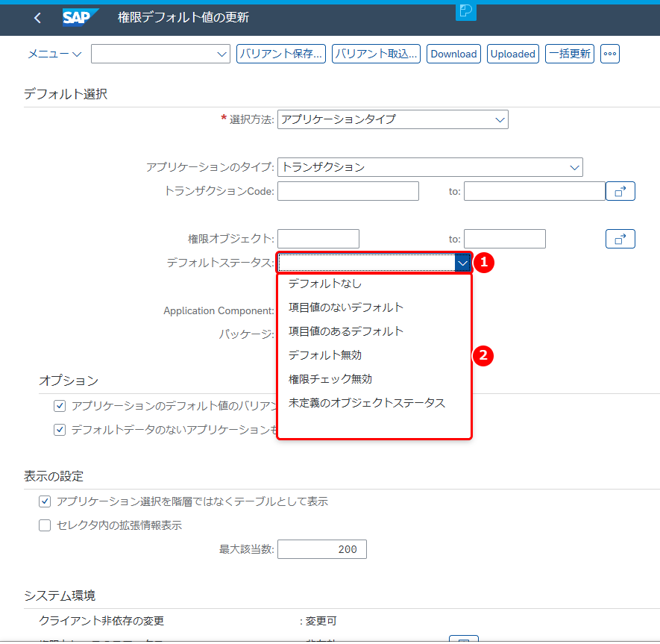Go back using the header back arrow
The image size is (660, 644).
point(37,18)
